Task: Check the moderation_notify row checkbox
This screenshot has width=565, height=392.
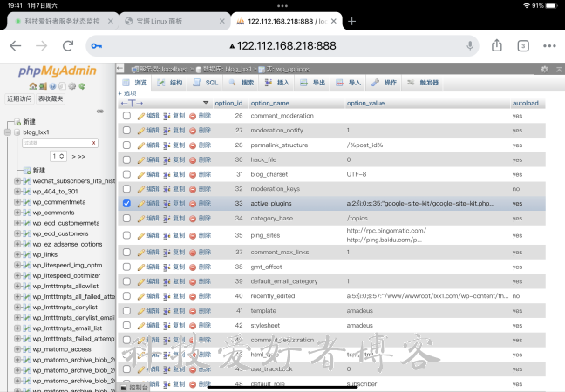Action: coord(126,131)
